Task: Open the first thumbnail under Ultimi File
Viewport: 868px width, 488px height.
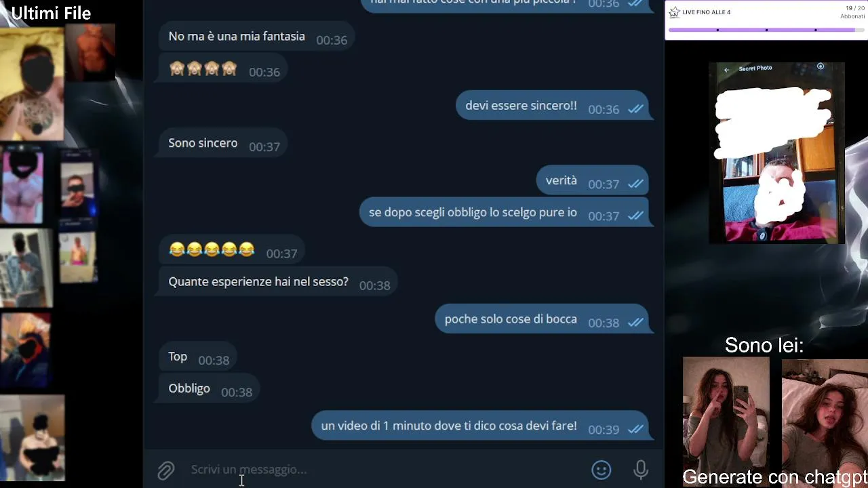Action: click(x=32, y=83)
